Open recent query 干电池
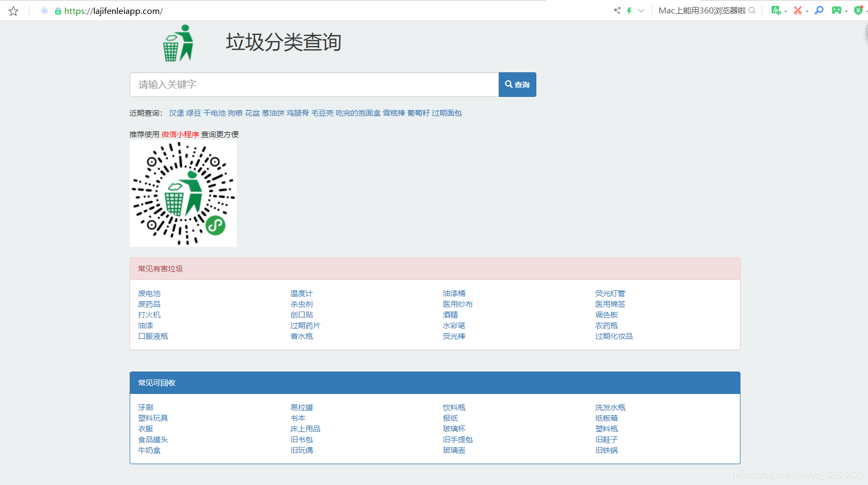868x485 pixels. [x=214, y=113]
